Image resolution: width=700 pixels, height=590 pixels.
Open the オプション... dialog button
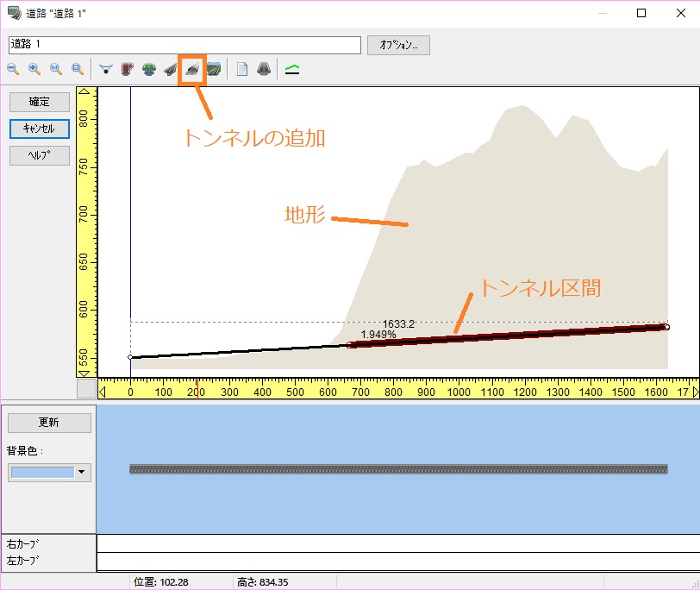(x=398, y=45)
